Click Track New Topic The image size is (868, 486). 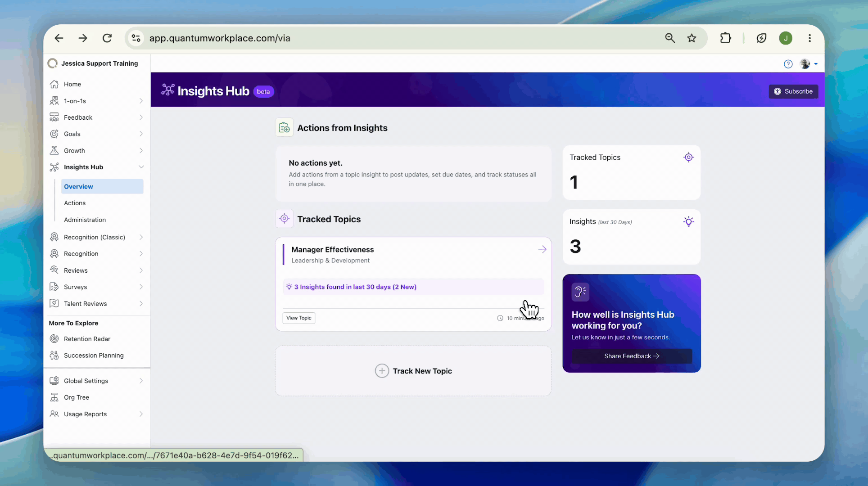(x=413, y=371)
